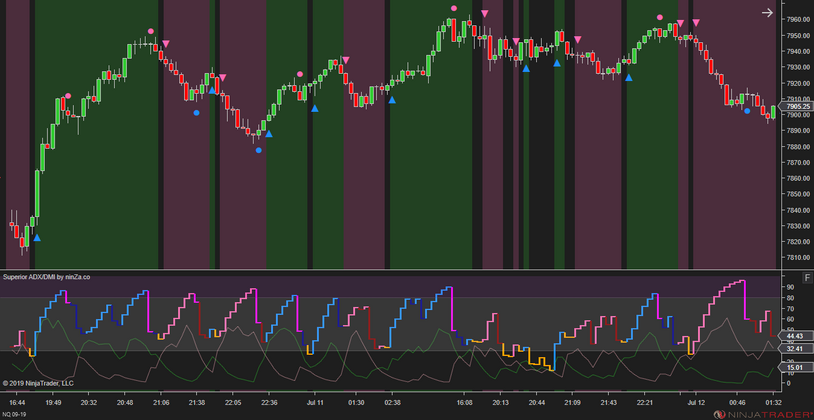Image resolution: width=814 pixels, height=420 pixels.
Task: Click the 44.43 indicator value tag
Action: click(x=796, y=336)
